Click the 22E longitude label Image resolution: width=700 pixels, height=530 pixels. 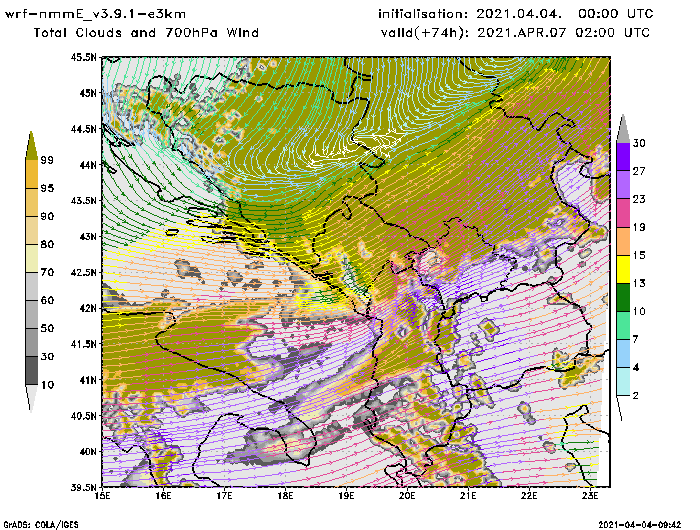pyautogui.click(x=529, y=496)
